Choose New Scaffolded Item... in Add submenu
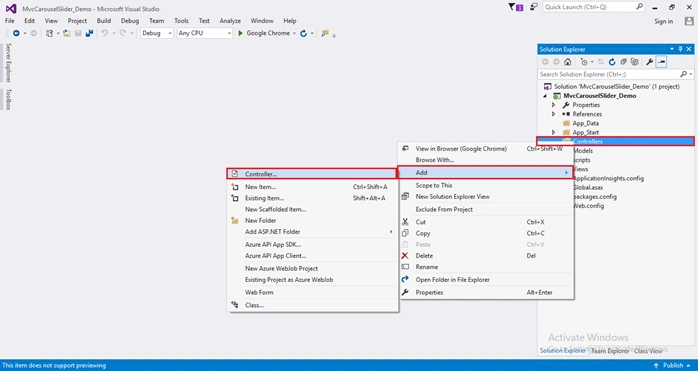Viewport: 698px width, 371px height. point(311,209)
